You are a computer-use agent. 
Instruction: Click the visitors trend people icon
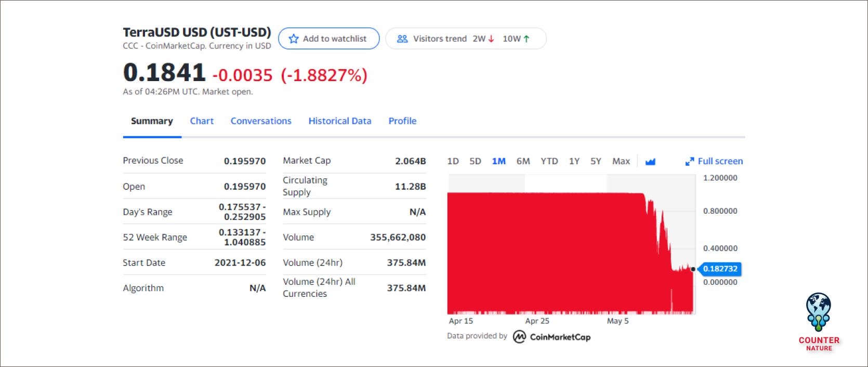(x=402, y=39)
